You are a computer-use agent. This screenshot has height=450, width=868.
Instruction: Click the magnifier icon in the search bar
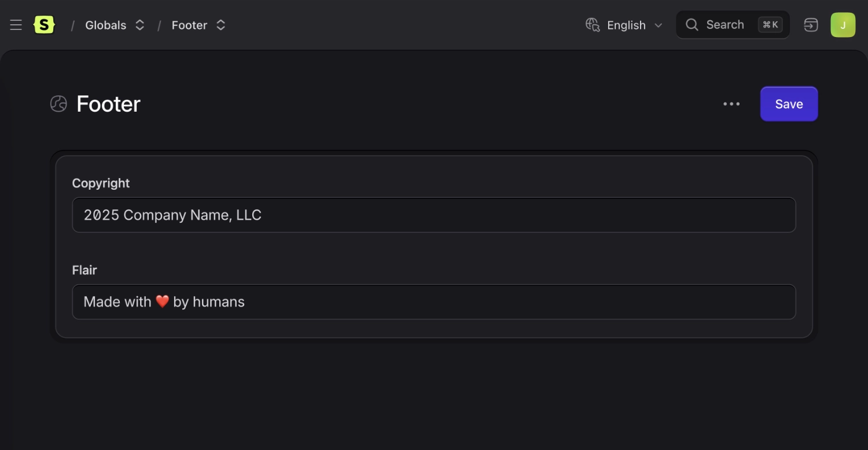(692, 25)
